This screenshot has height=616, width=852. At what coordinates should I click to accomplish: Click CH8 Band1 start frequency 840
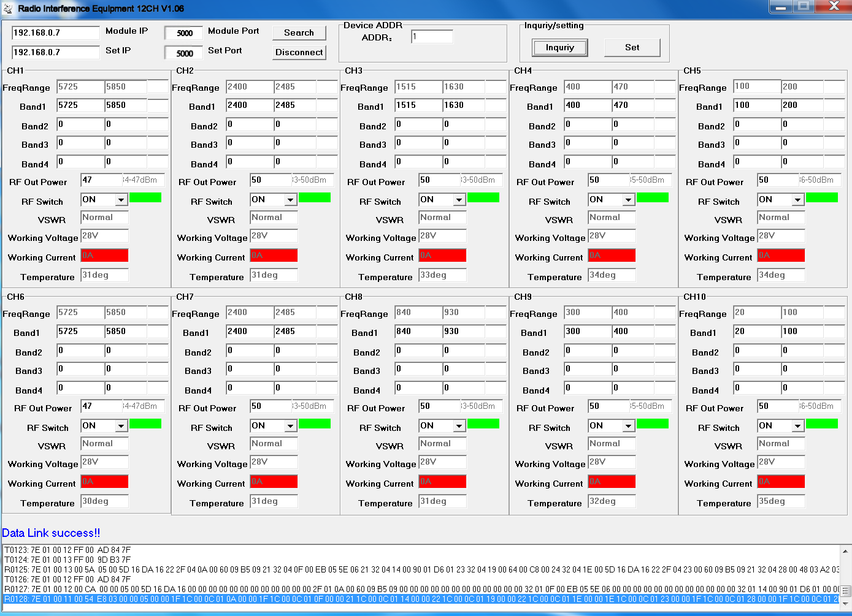click(418, 332)
